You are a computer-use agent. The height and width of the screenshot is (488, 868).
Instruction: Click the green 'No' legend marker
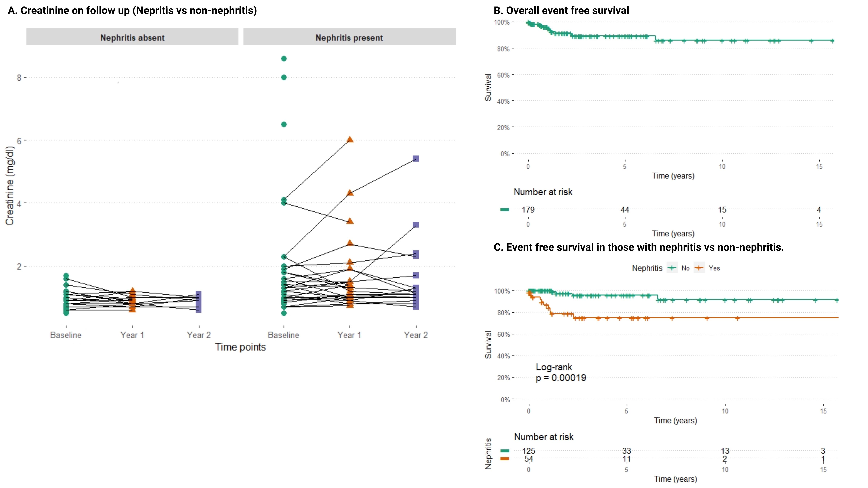tap(672, 268)
